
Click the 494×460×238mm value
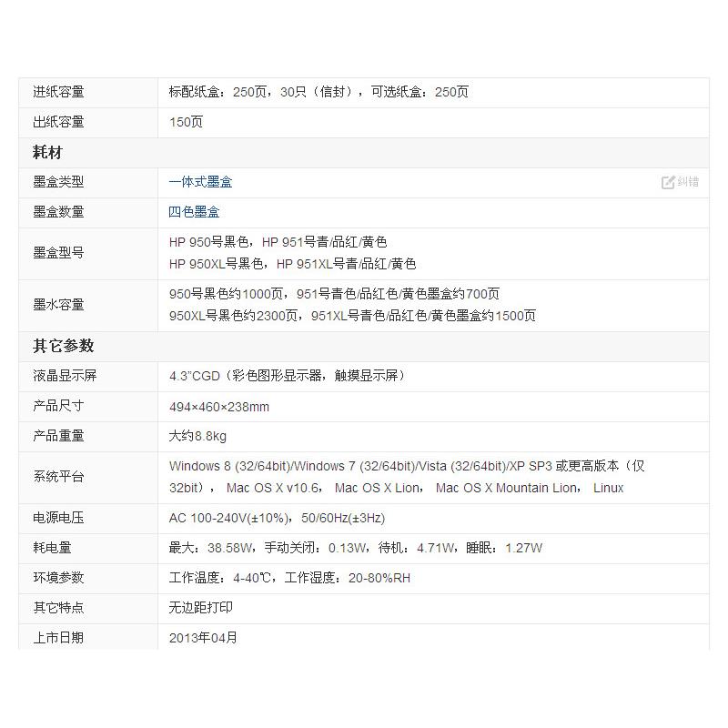click(219, 407)
